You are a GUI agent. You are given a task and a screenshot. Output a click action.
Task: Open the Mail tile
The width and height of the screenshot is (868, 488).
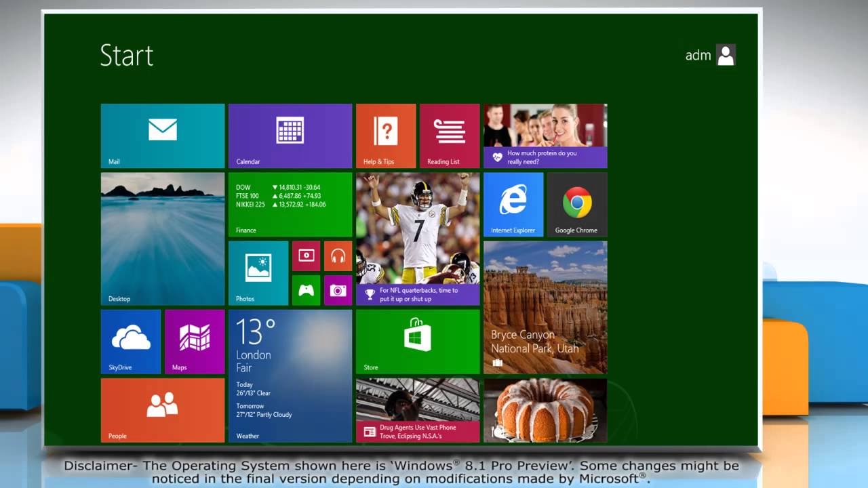(x=163, y=136)
